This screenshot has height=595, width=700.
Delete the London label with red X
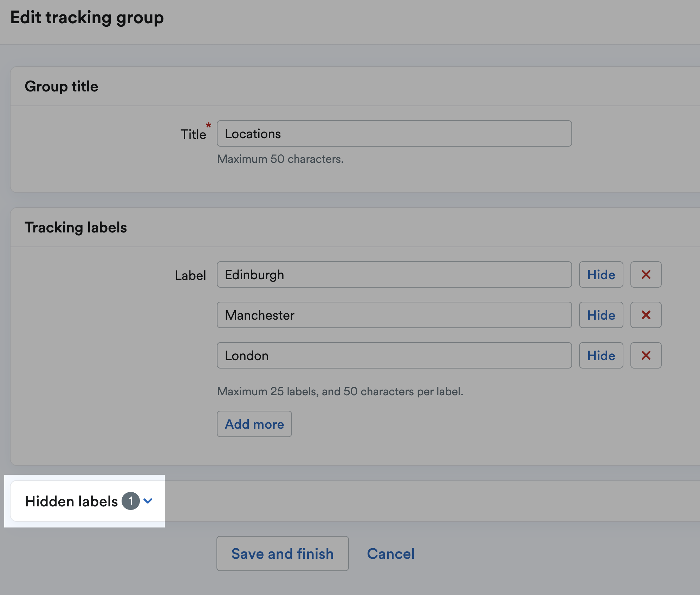[x=646, y=356]
